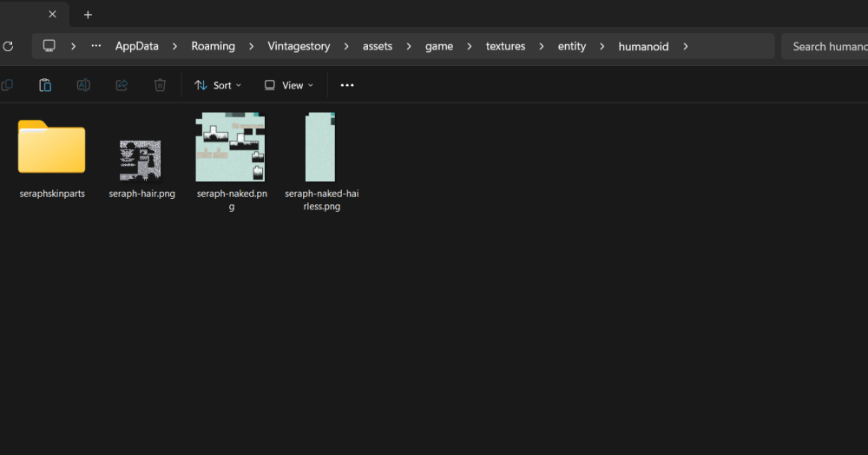Screen dimensions: 868x455
Task: Expand chevron after textures
Action: [542, 47]
